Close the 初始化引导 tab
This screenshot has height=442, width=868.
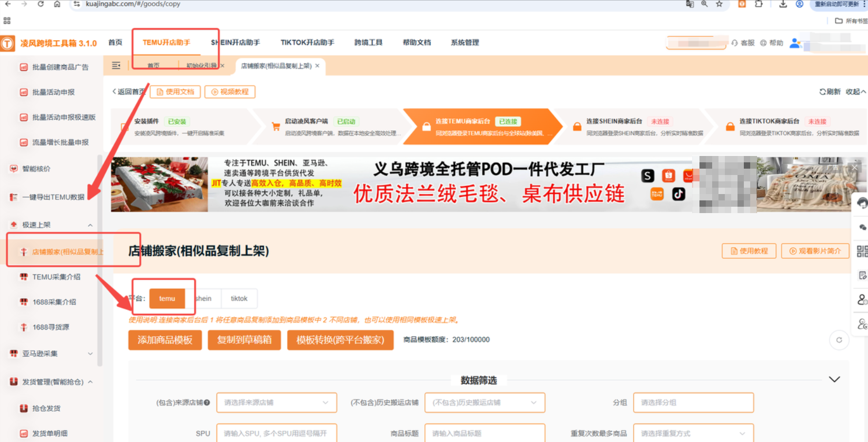tap(222, 66)
